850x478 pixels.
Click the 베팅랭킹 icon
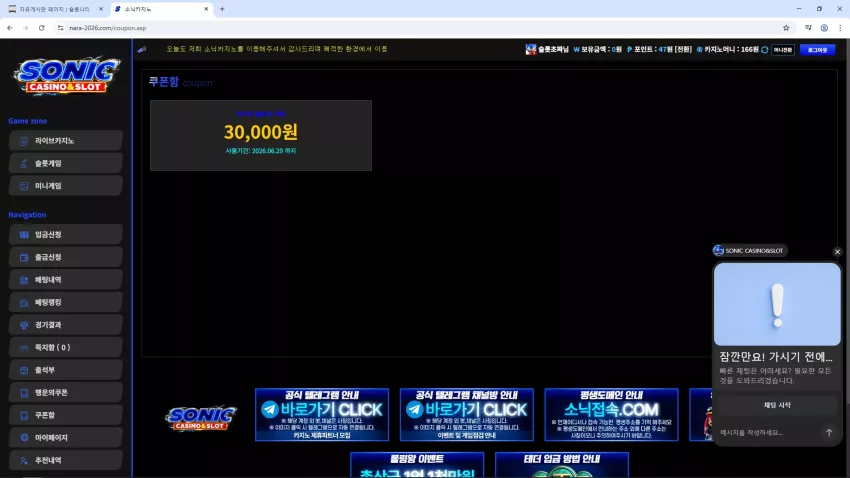click(x=24, y=302)
